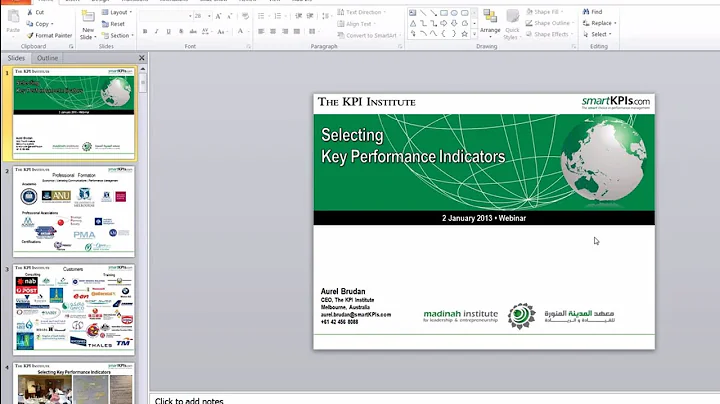Screen dimensions: 720x404
Task: Select the slide 2 Professional Formation thumbnail
Action: [x=73, y=211]
